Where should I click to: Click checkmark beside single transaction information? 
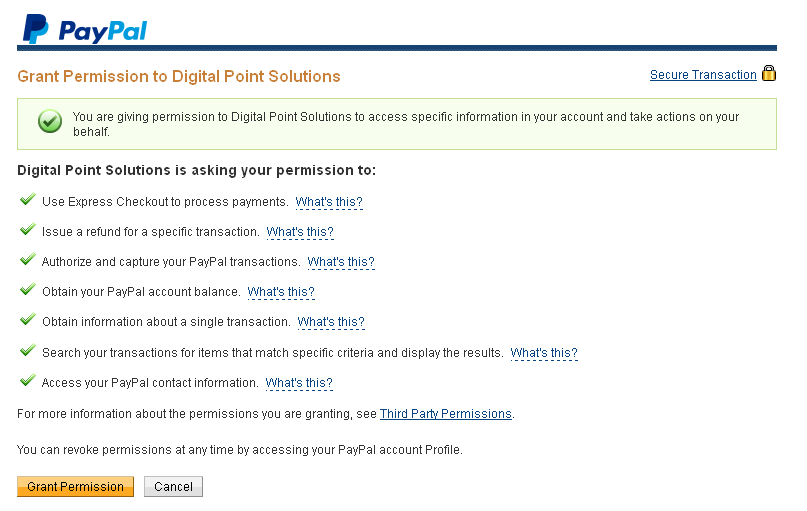point(27,321)
